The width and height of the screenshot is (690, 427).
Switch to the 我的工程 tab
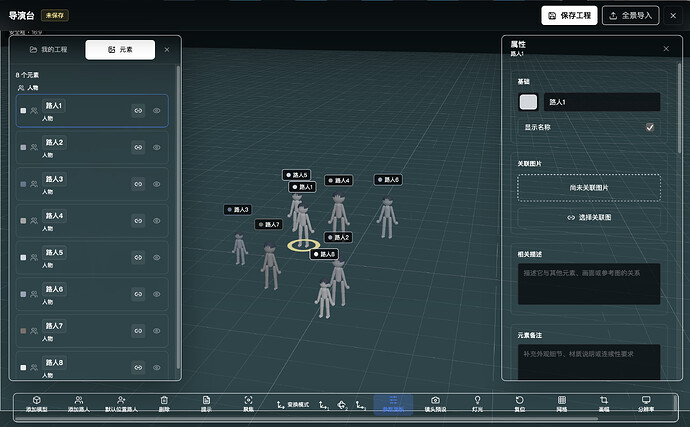(48, 50)
